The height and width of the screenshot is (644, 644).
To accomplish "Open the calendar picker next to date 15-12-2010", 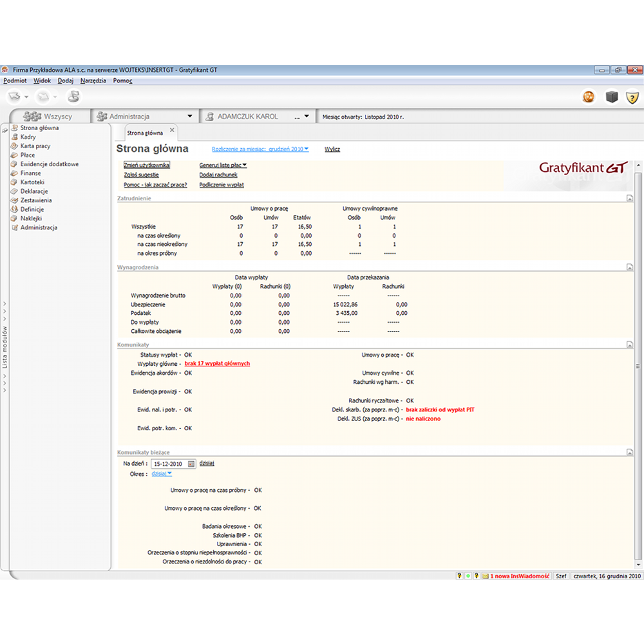I will (191, 464).
